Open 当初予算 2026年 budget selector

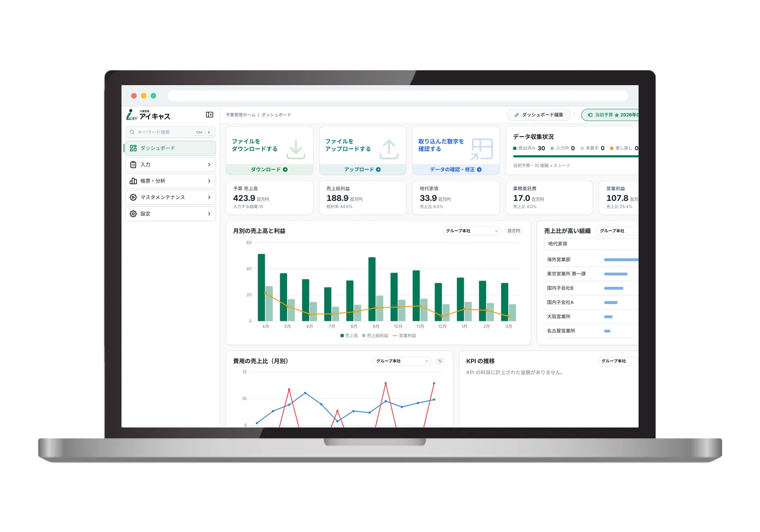click(x=610, y=115)
